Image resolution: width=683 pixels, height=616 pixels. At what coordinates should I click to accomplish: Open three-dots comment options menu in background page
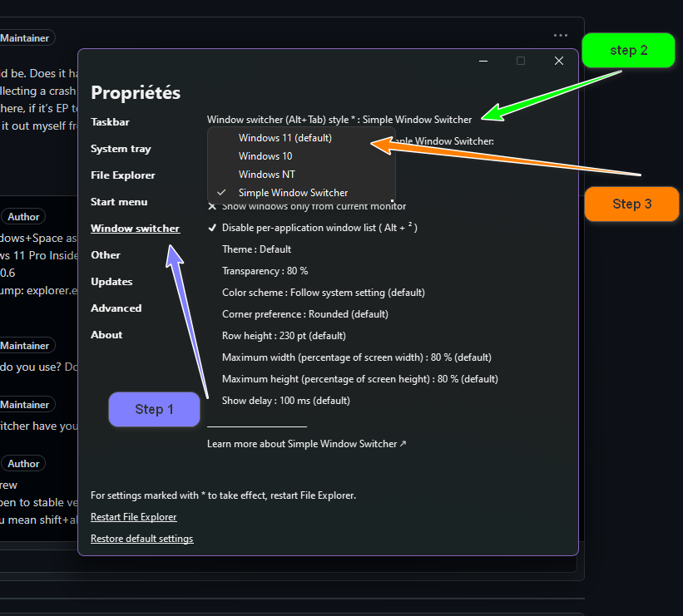tap(561, 35)
